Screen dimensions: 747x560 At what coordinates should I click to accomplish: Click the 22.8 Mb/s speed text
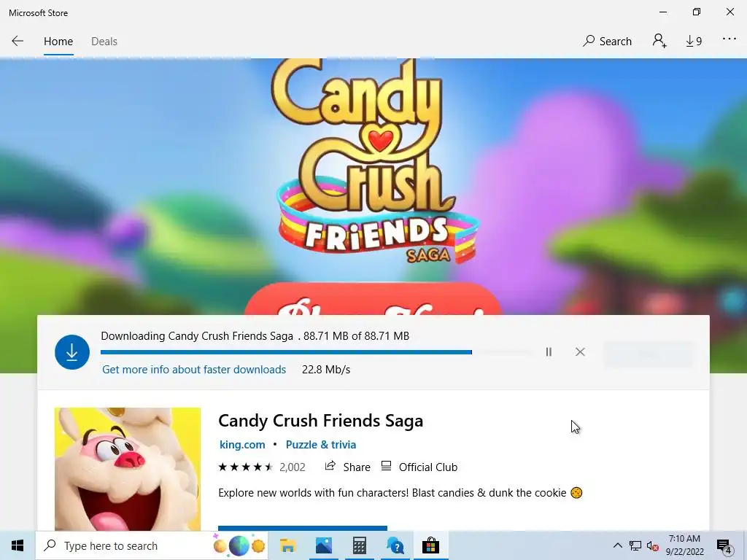pyautogui.click(x=326, y=370)
